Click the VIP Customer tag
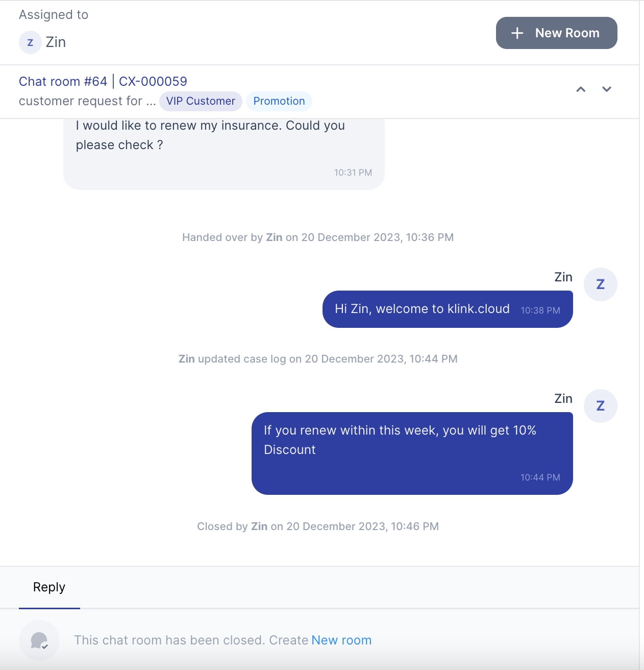 tap(201, 101)
